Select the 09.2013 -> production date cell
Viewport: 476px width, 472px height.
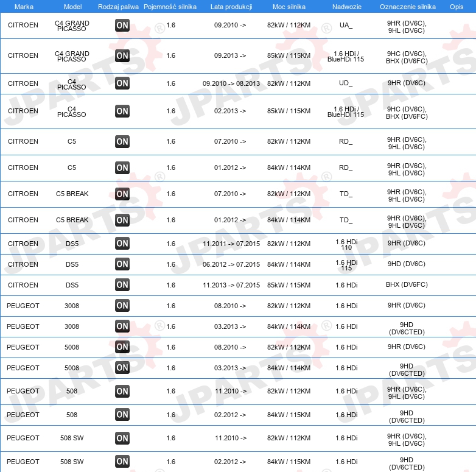[x=230, y=55]
